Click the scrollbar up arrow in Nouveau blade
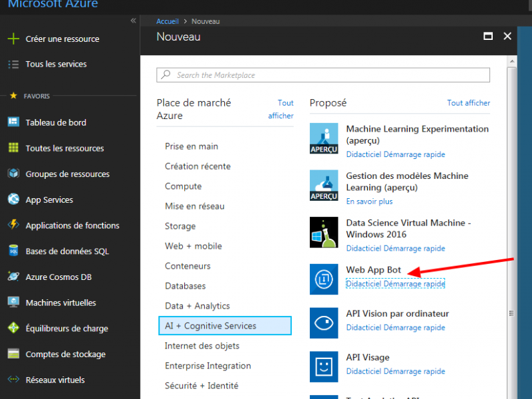Viewport: 532px width, 399px height. [x=512, y=61]
